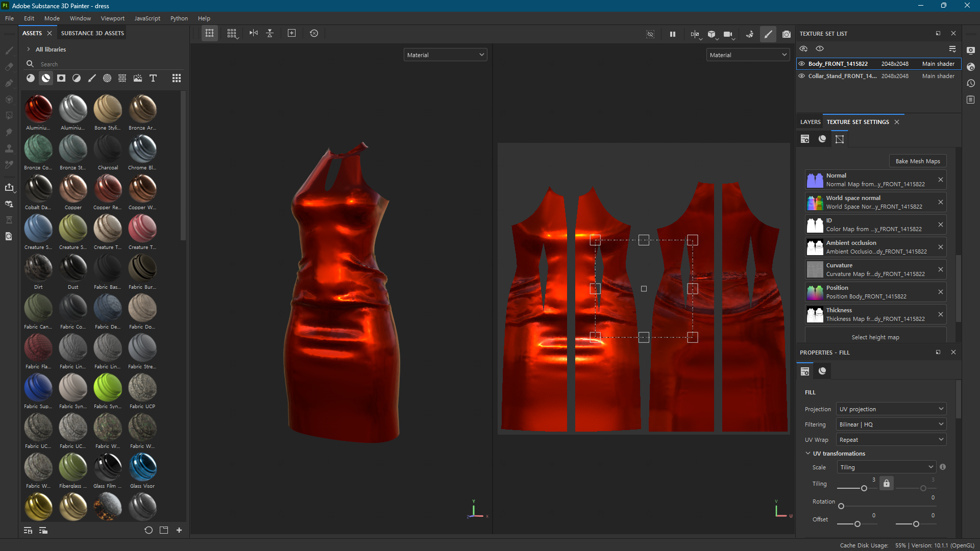The width and height of the screenshot is (980, 551).
Task: Pause the viewport rendering
Action: pos(672,34)
